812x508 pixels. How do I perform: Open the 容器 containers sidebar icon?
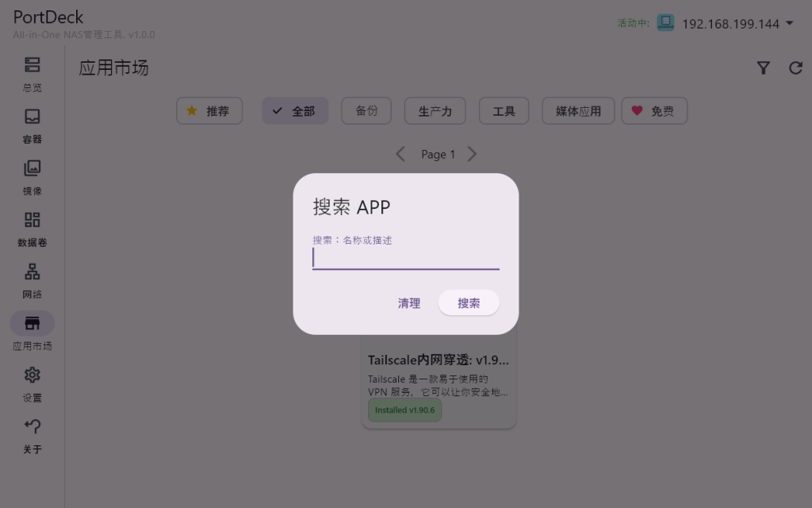tap(32, 117)
